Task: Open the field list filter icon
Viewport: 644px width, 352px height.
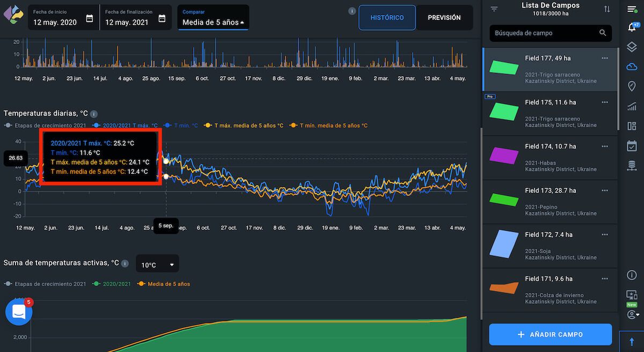Action: tap(494, 9)
